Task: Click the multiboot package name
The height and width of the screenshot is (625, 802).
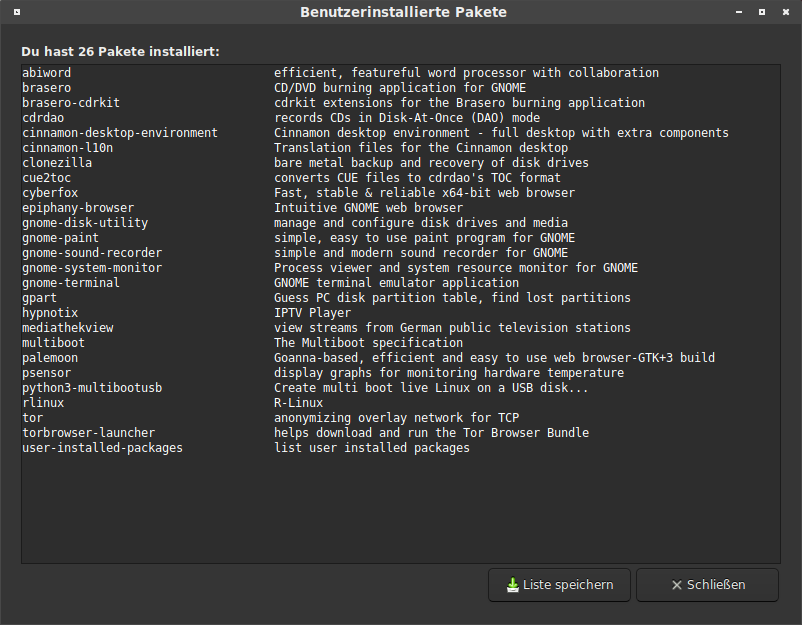Action: (53, 343)
